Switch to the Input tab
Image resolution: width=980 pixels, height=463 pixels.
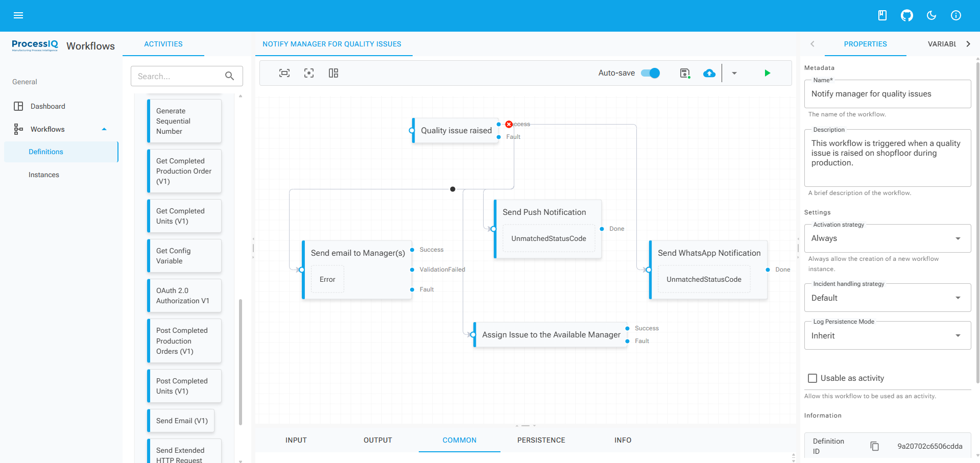tap(296, 440)
